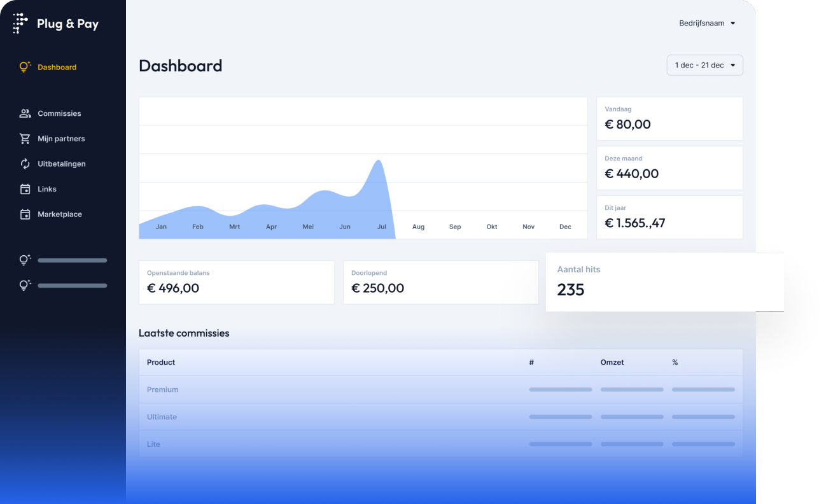Click the Dashboard lightbulb icon
Screen dimensions: 840x504
point(25,67)
